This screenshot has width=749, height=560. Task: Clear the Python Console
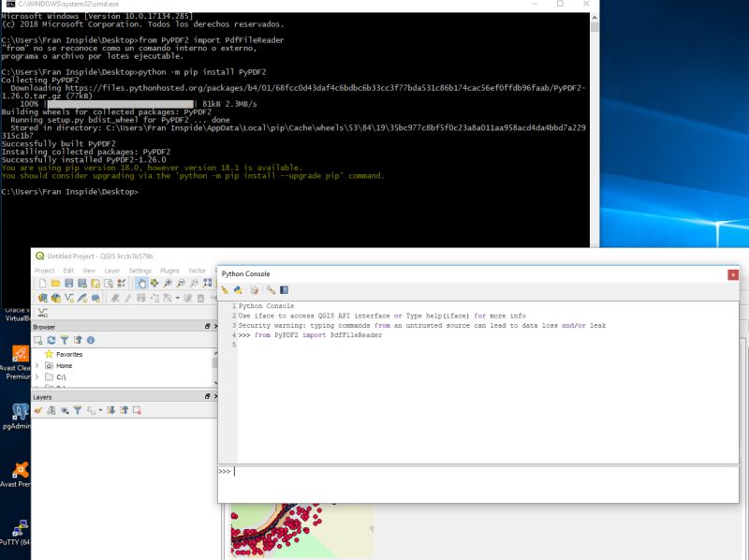point(228,290)
